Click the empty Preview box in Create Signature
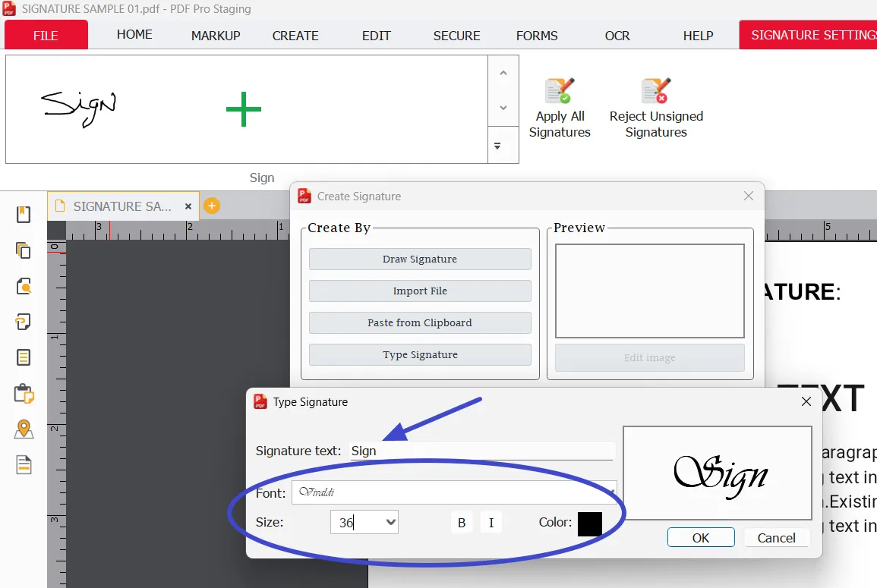This screenshot has height=588, width=877. (650, 291)
